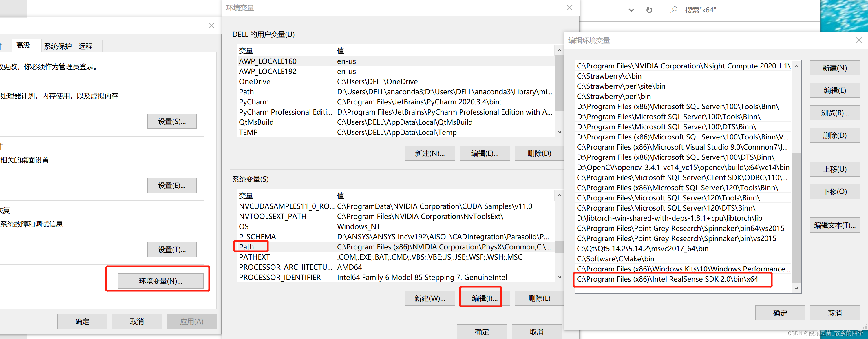Click scroll-up arrow of system variables list
868x339 pixels.
[x=559, y=195]
